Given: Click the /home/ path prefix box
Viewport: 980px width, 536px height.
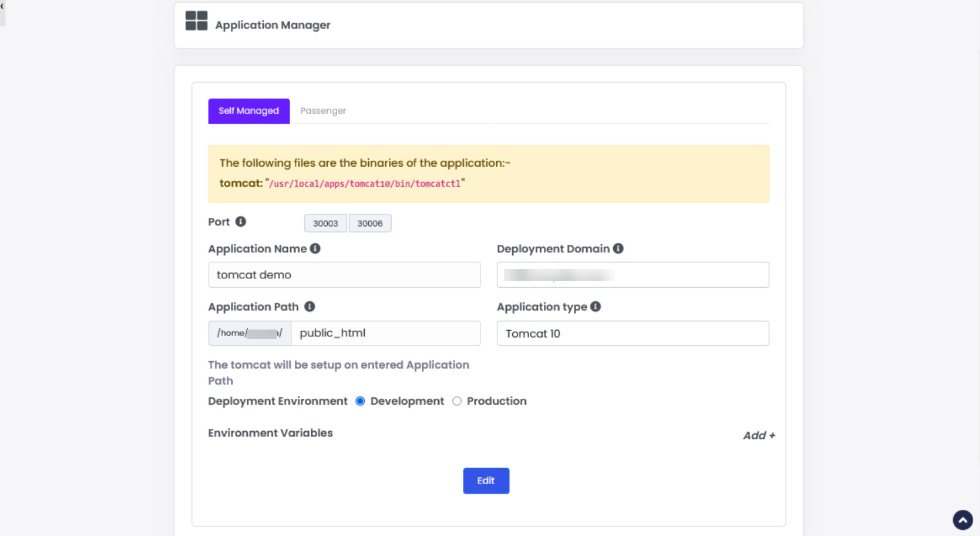Looking at the screenshot, I should point(250,334).
